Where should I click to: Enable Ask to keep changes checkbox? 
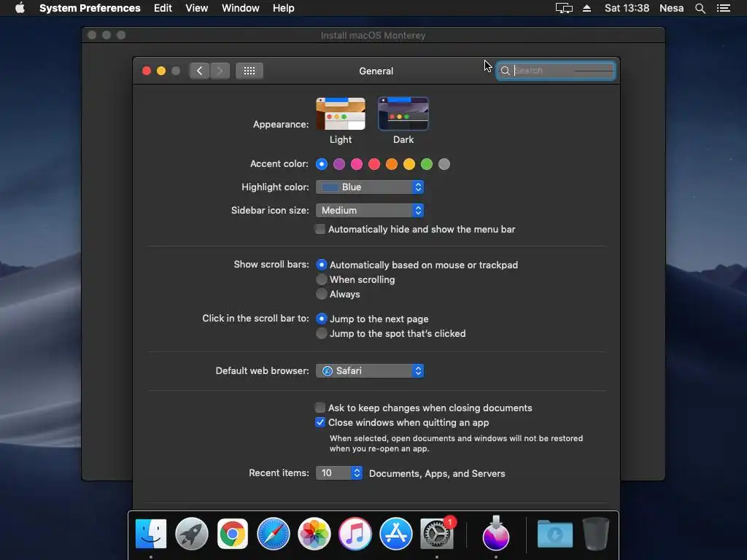pyautogui.click(x=320, y=408)
